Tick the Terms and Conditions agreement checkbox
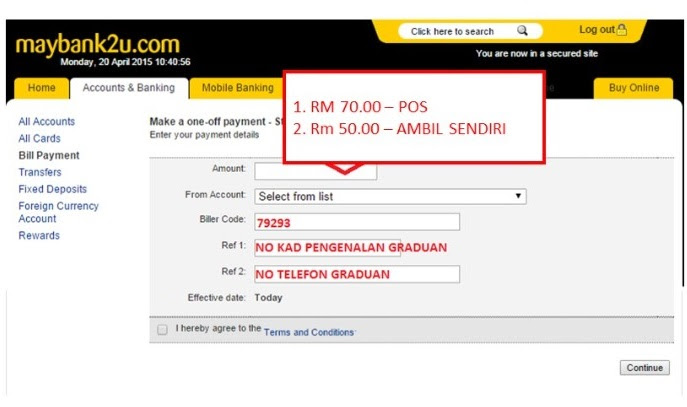 coord(162,329)
